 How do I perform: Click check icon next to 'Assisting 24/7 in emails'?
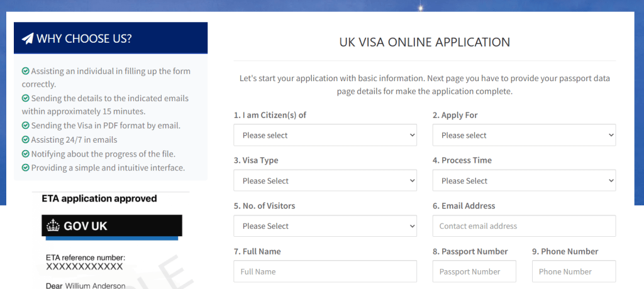(x=26, y=139)
